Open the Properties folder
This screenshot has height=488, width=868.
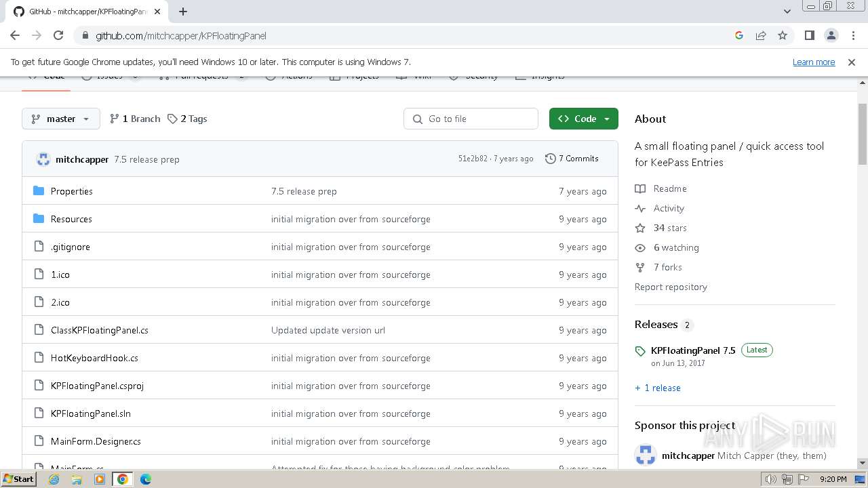point(72,191)
